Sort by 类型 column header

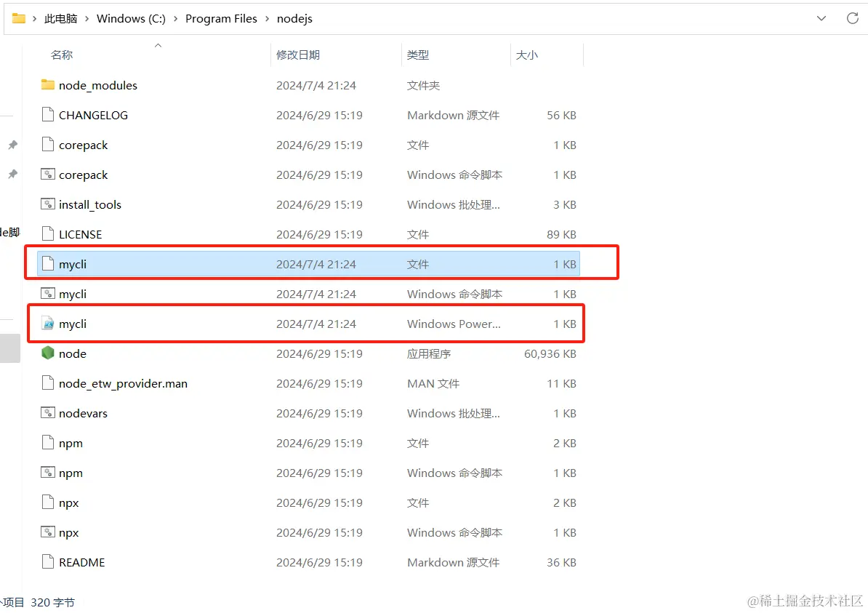[418, 55]
